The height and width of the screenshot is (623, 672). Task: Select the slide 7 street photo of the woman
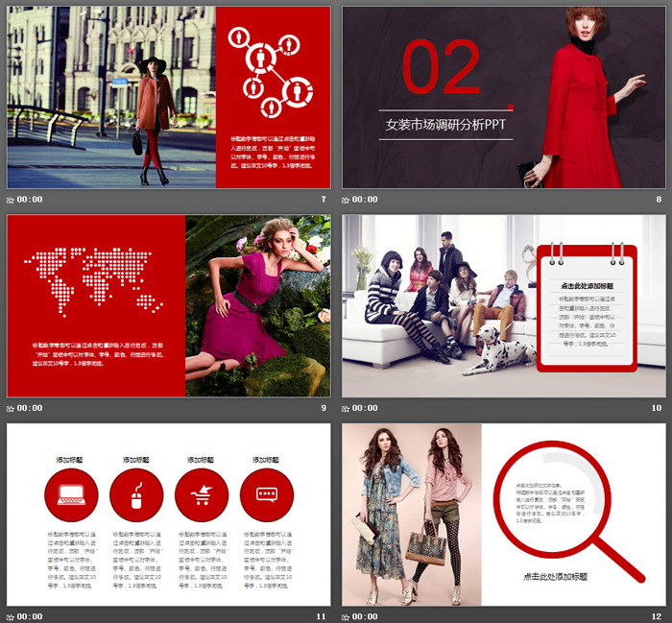pos(110,97)
